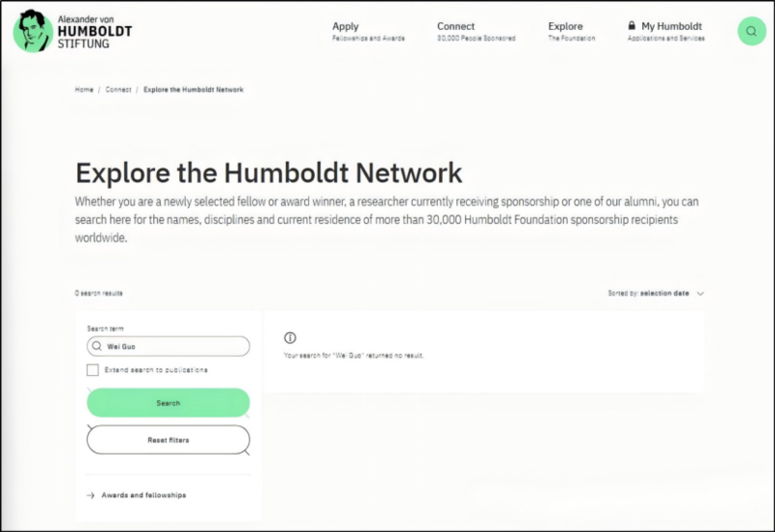The width and height of the screenshot is (775, 532).
Task: Click the lock icon beside My Humboldt
Action: click(632, 26)
